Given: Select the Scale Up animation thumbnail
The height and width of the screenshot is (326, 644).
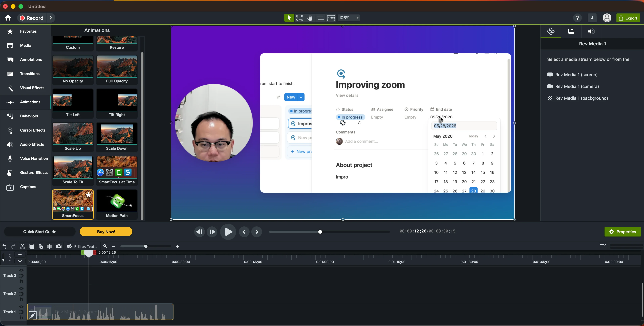Looking at the screenshot, I should coord(73,137).
